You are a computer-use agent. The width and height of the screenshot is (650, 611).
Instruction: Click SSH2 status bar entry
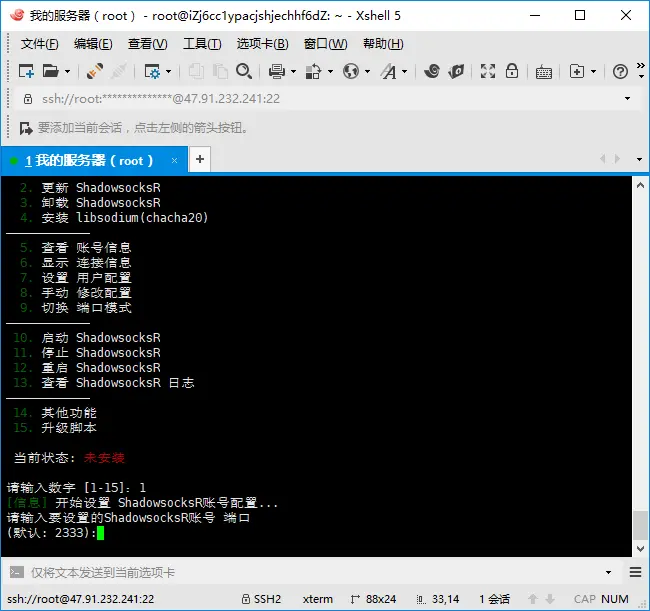(x=262, y=599)
